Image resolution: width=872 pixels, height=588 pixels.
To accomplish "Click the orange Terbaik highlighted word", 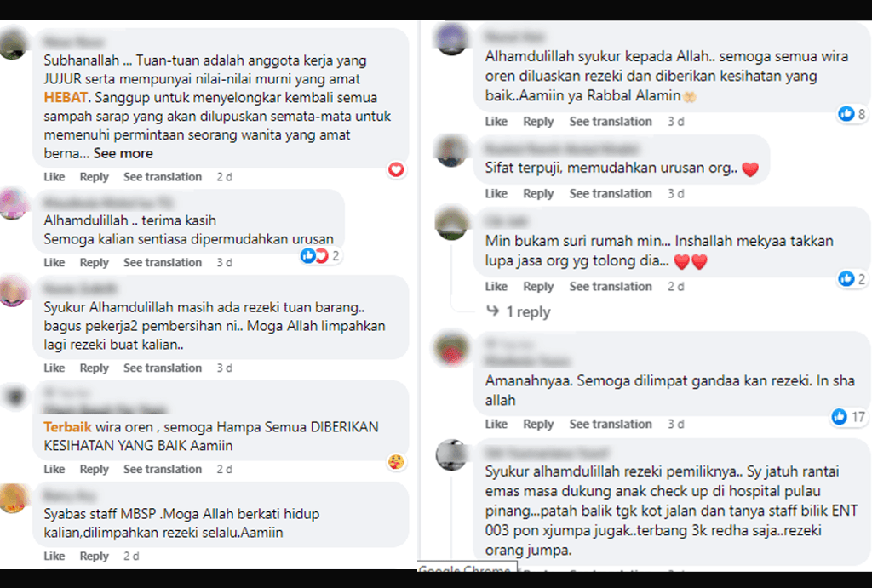I will (x=67, y=427).
